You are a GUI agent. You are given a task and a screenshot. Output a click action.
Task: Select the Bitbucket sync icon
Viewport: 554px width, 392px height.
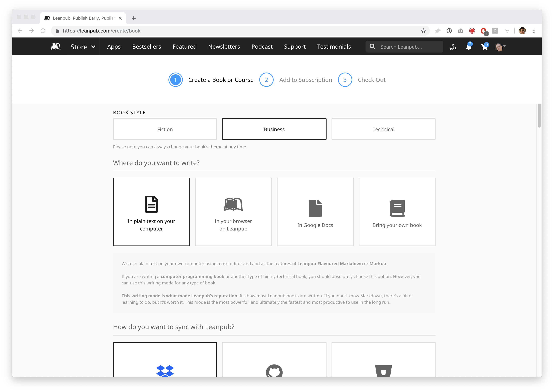coord(383,371)
